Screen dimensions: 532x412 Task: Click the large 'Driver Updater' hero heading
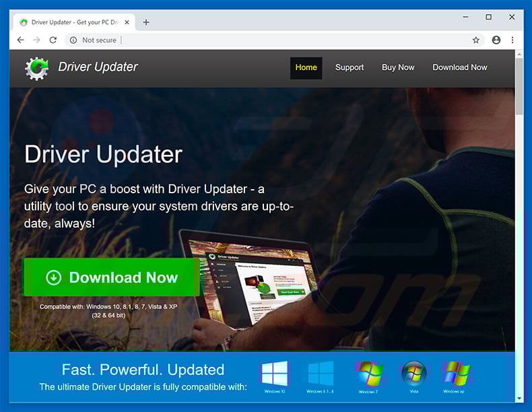coord(104,155)
